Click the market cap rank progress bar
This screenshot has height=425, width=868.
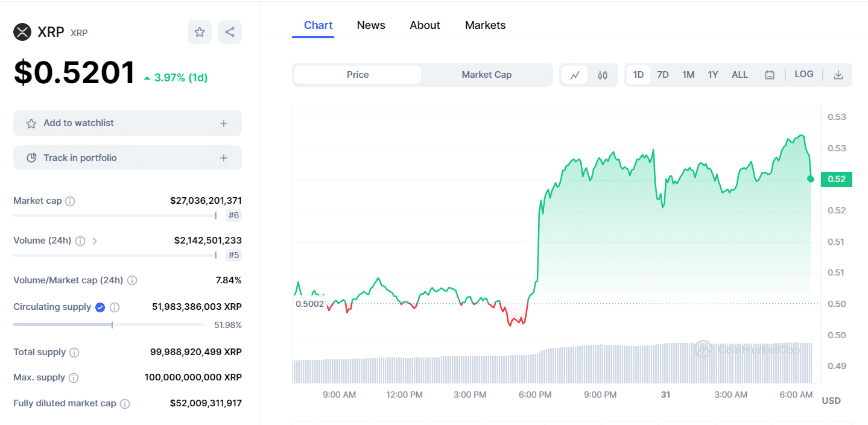(x=115, y=215)
